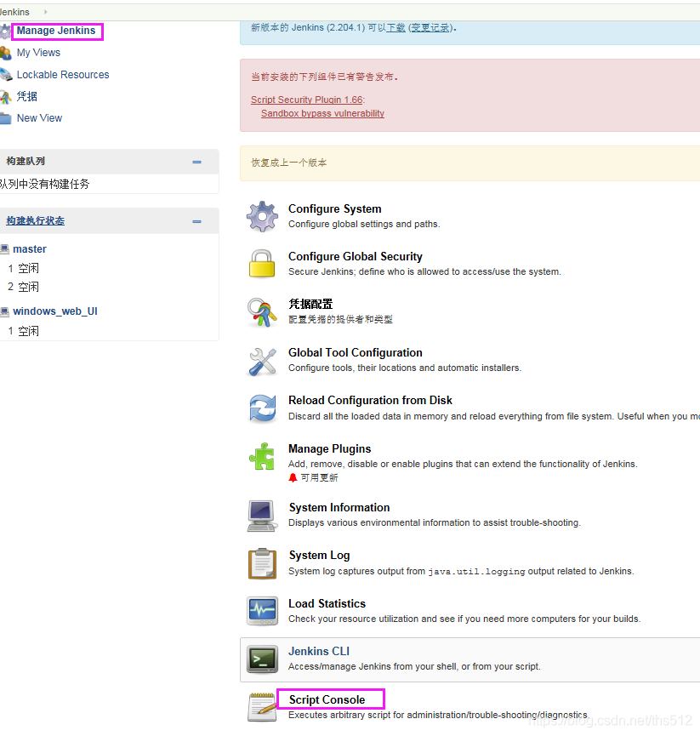Click the New View folder icon
Screen dimensions: 700x736
(6, 118)
